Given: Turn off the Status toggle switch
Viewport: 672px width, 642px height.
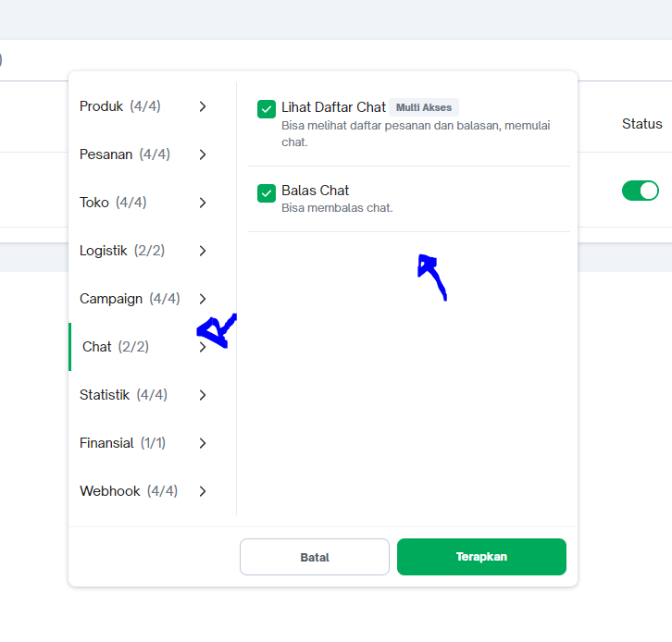Looking at the screenshot, I should click(x=640, y=191).
